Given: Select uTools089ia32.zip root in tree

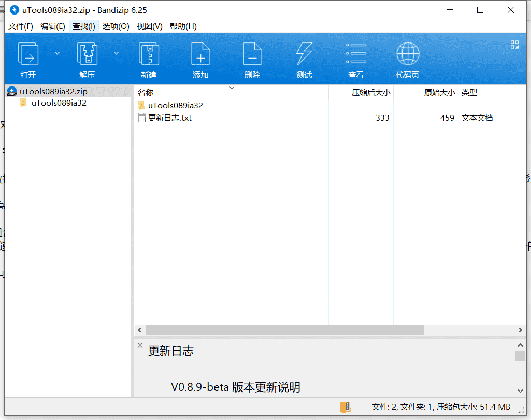Looking at the screenshot, I should click(53, 91).
